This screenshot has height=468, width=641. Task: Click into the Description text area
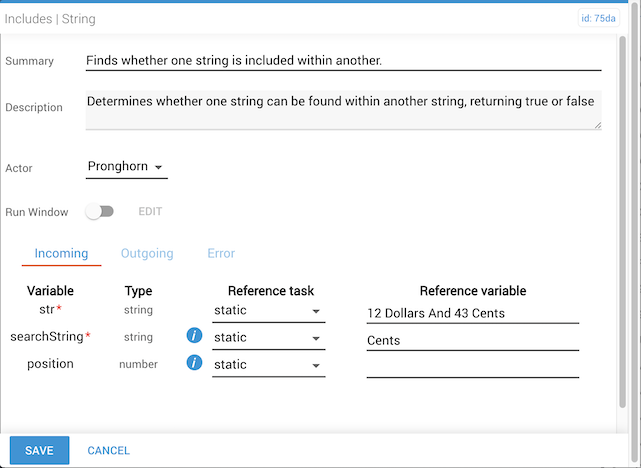coord(343,109)
